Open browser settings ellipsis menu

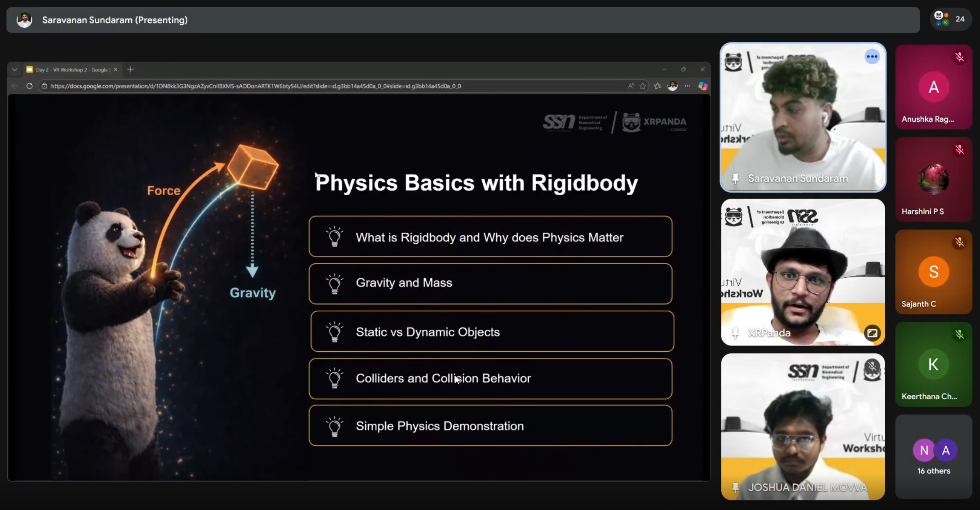coord(687,86)
